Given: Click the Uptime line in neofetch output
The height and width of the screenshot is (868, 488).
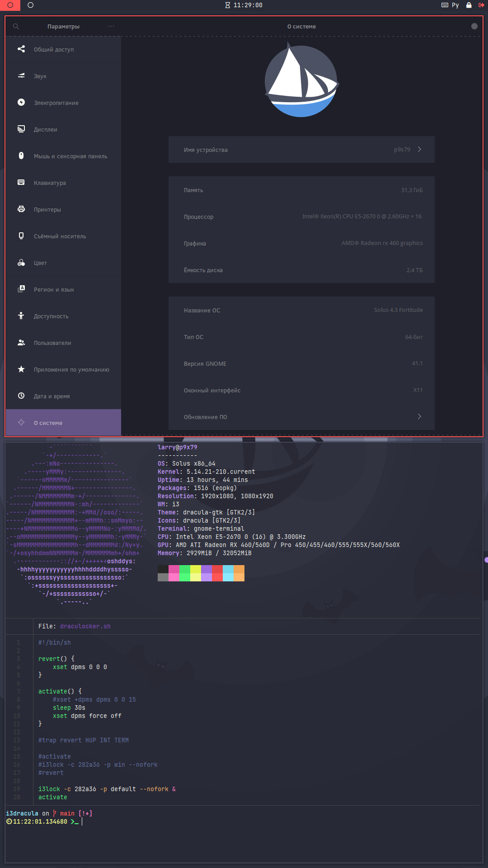Looking at the screenshot, I should (x=203, y=480).
